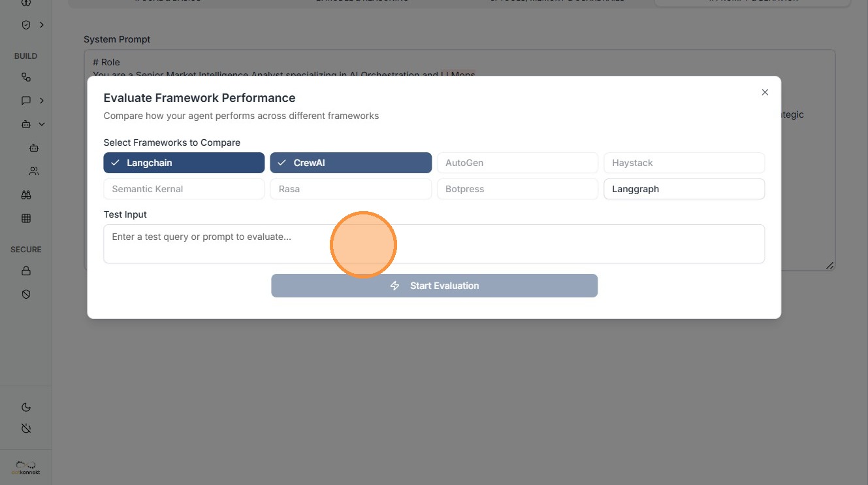This screenshot has height=485, width=868.
Task: Open the workflow nodes icon under BUILD
Action: pos(26,77)
